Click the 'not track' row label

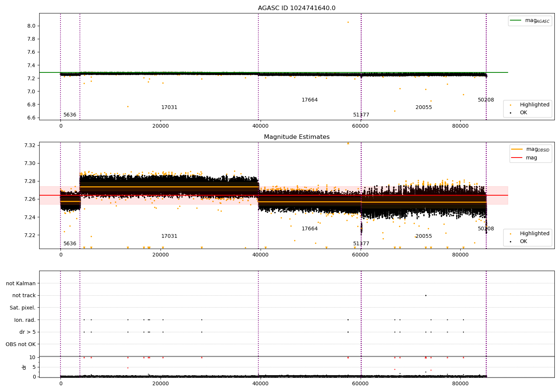pyautogui.click(x=24, y=295)
